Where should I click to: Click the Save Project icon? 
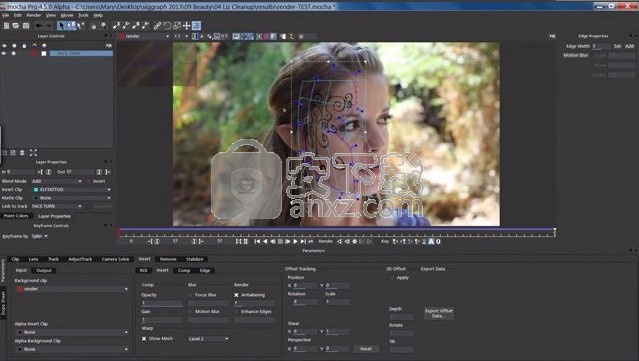[26, 26]
